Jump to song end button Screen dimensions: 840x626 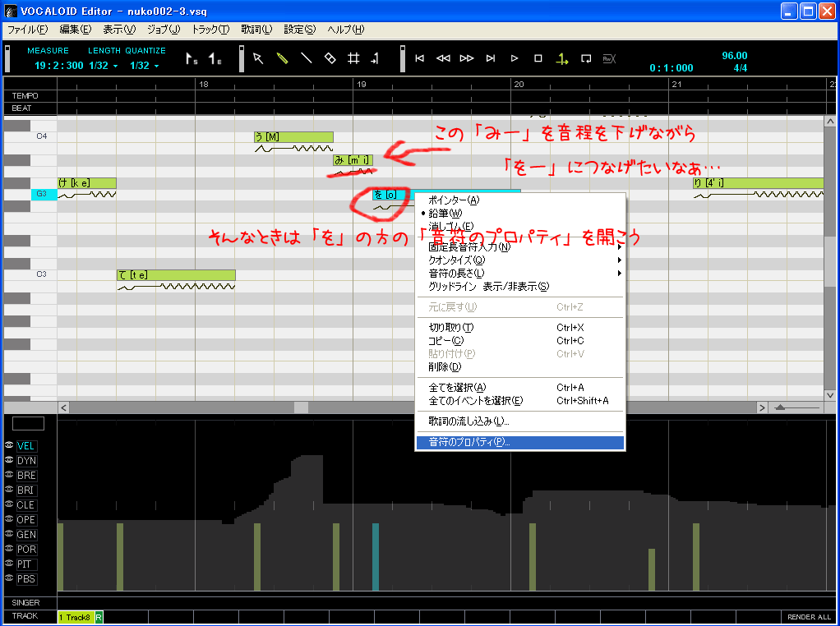[x=490, y=58]
